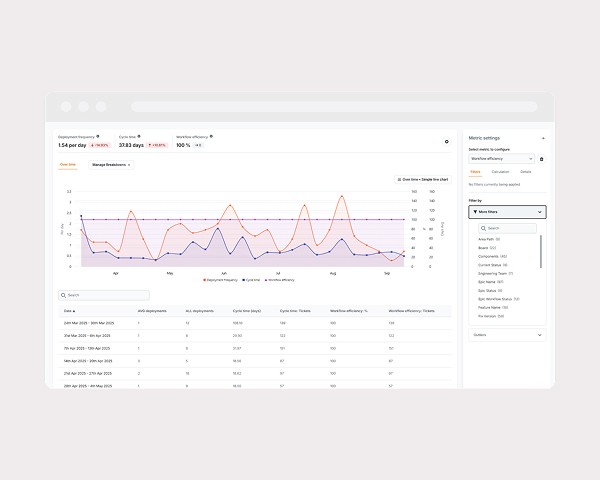Viewport: 600px width, 480px height.
Task: Click the 7th Apr – 13th Apr 2025 row
Action: click(x=255, y=348)
